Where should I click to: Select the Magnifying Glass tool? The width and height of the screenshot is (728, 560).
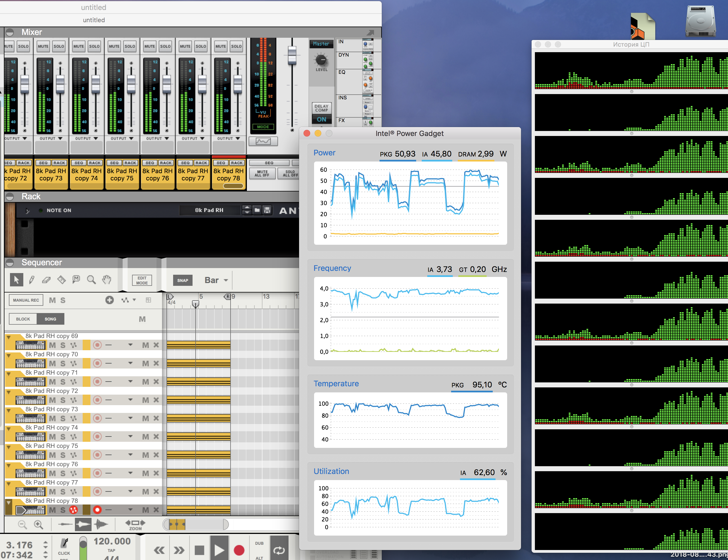click(91, 280)
